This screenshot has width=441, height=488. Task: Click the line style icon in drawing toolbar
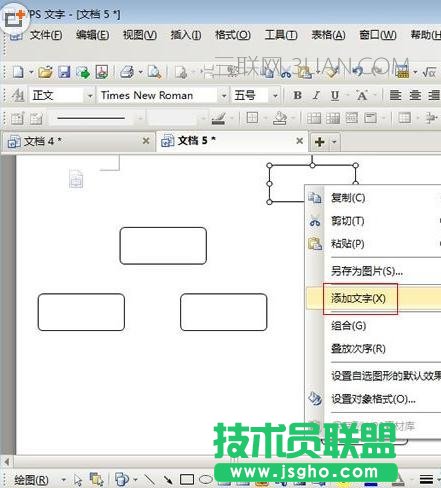click(x=426, y=480)
